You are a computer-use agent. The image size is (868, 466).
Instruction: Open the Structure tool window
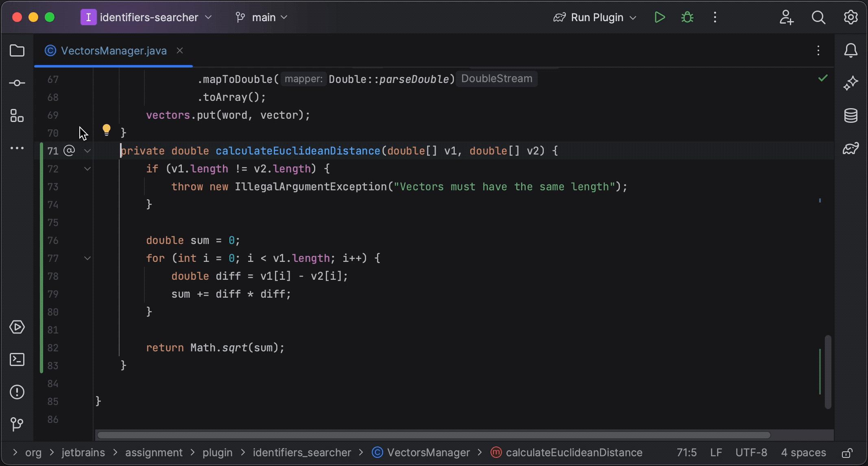tap(17, 115)
